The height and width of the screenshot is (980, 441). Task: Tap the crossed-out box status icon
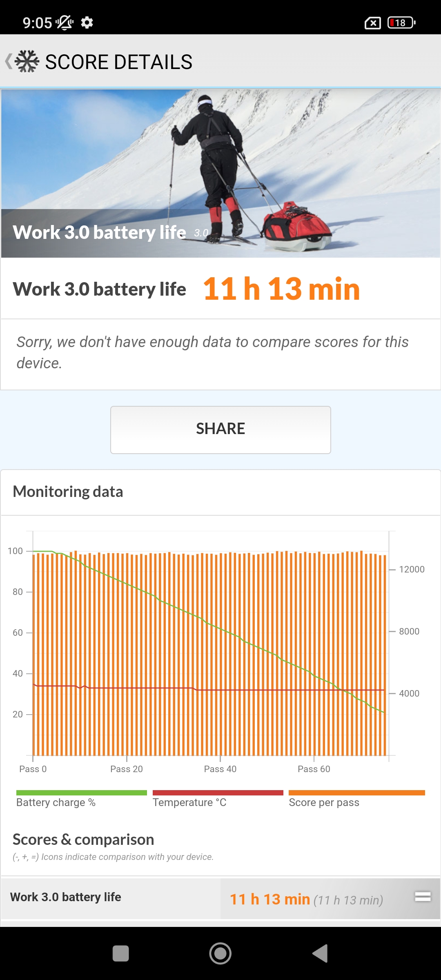[372, 23]
